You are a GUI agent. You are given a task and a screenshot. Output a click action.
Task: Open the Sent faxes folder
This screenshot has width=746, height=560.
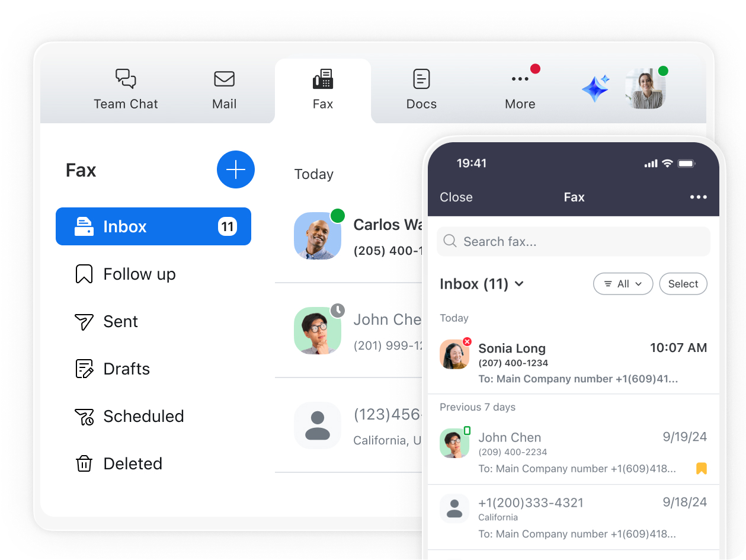(x=120, y=321)
